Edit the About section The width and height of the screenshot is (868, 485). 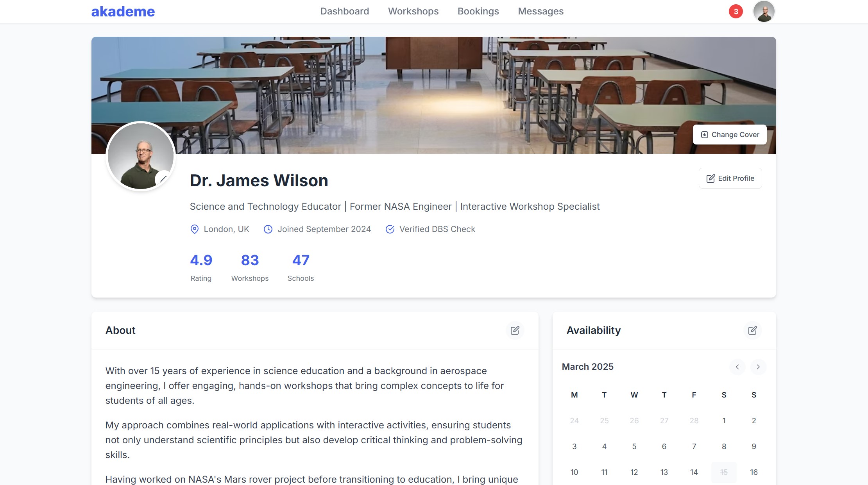tap(515, 330)
